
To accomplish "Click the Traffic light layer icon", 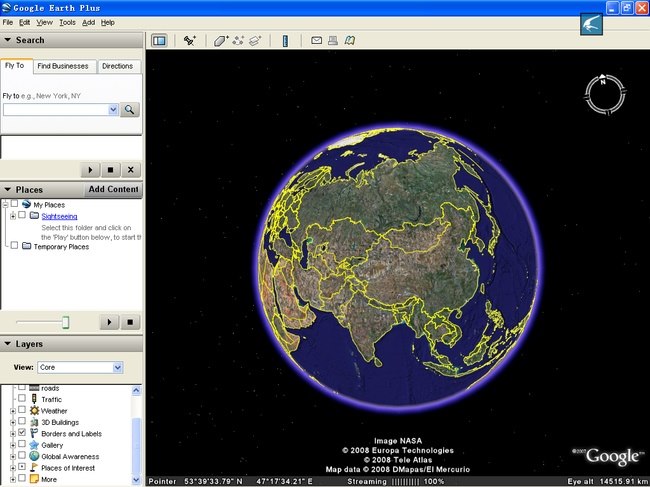I will (34, 399).
